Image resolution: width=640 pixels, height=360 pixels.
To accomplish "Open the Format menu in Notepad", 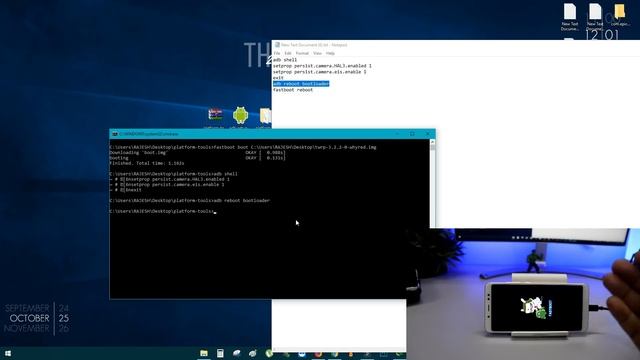I will 302,53.
